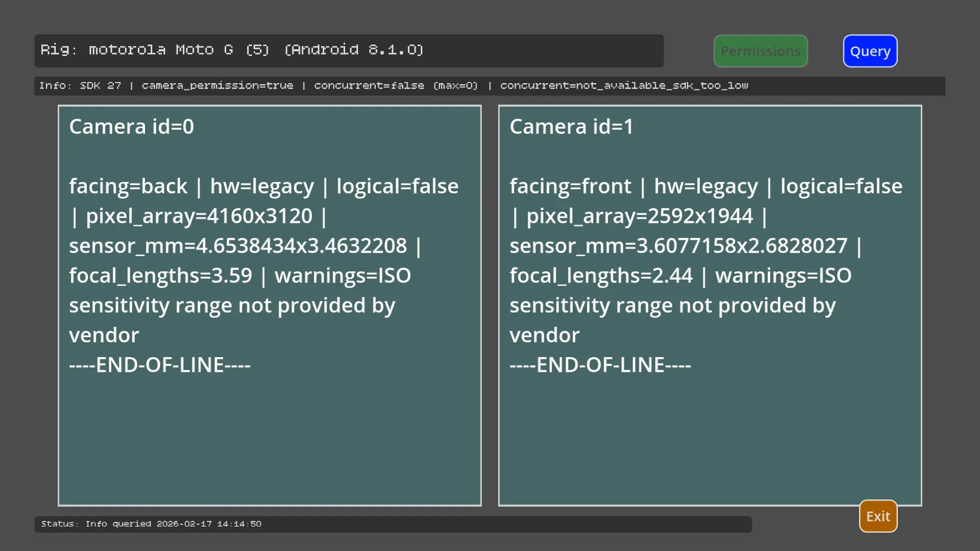
Task: Select the Camera id=0 panel heading
Action: (132, 127)
